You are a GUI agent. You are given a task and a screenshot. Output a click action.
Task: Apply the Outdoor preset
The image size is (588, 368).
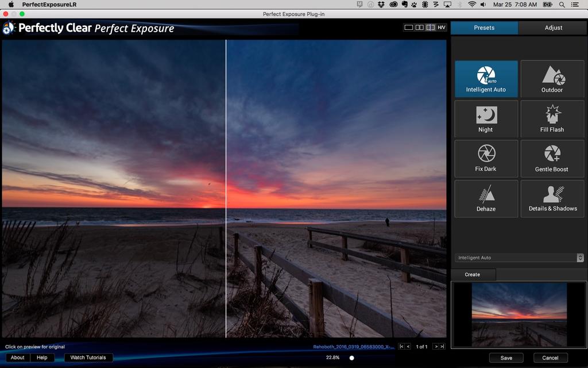point(552,79)
